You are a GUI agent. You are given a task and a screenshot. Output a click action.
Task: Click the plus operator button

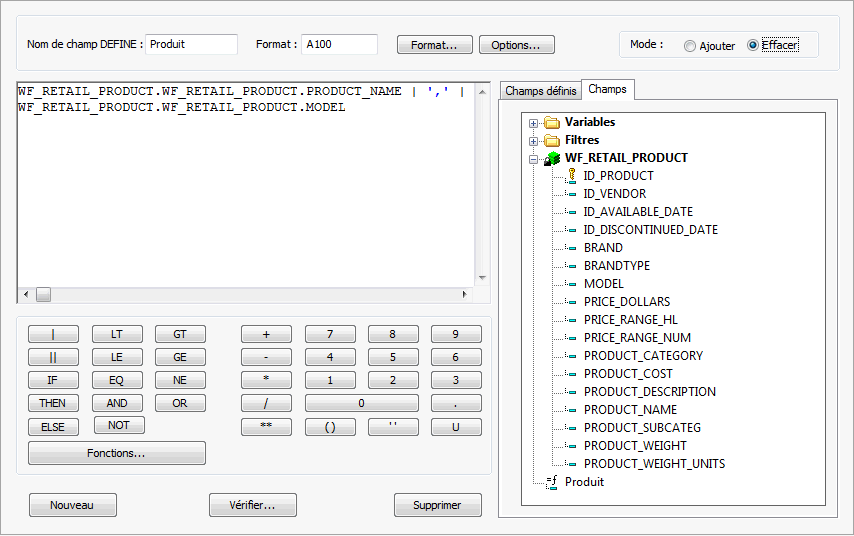(266, 334)
